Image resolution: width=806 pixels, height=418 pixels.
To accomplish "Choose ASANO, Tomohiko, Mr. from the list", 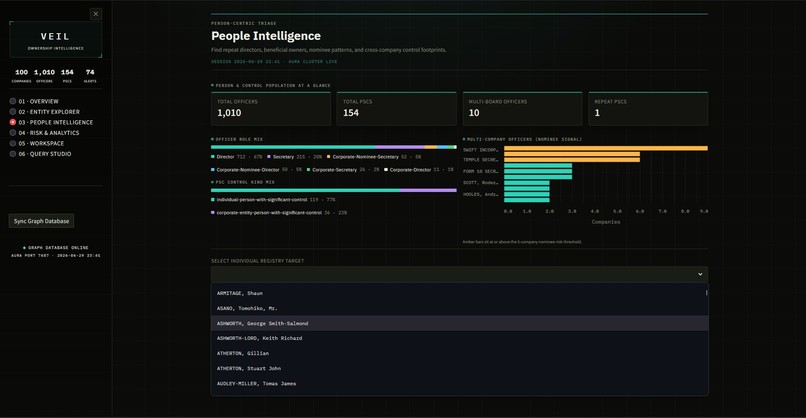I will pos(459,308).
